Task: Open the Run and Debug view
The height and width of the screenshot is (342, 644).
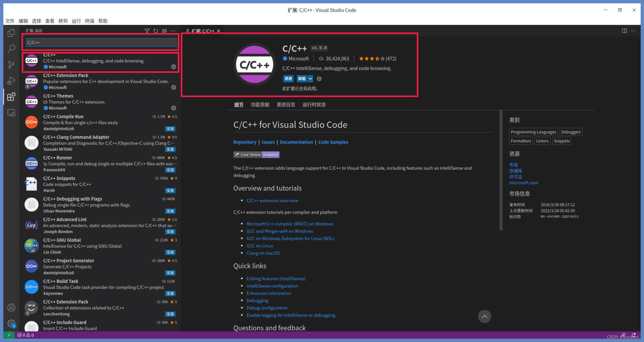Action: tap(11, 81)
